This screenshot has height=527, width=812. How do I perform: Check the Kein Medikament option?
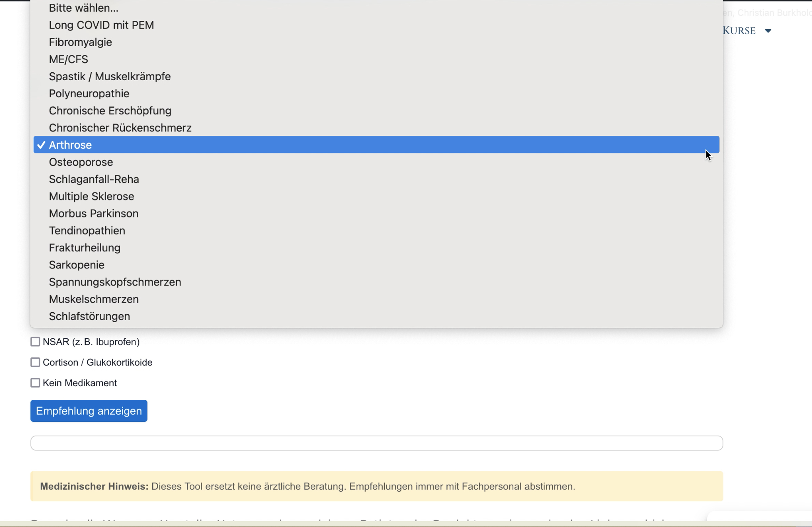(35, 383)
